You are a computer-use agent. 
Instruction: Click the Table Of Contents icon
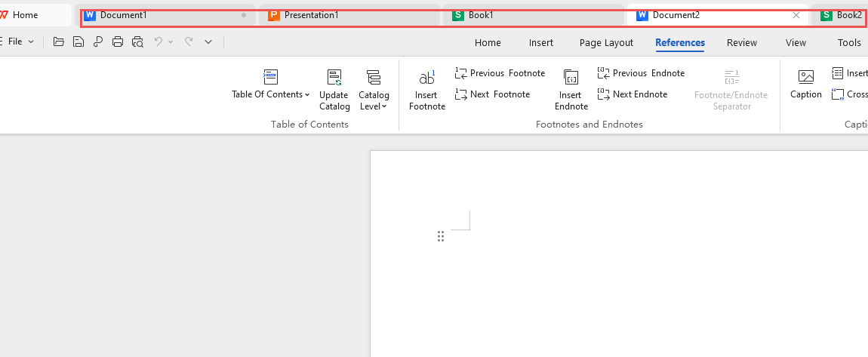click(271, 76)
